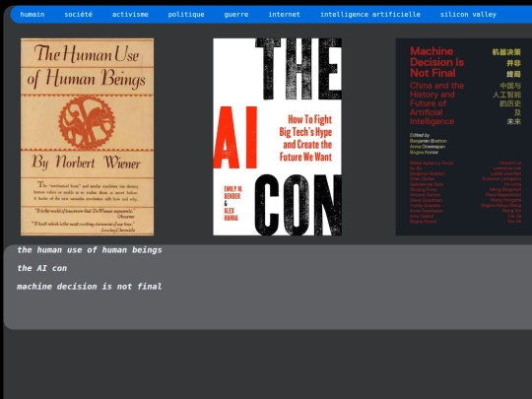Image resolution: width=532 pixels, height=399 pixels.
Task: Go to the activisme category
Action: pyautogui.click(x=130, y=14)
